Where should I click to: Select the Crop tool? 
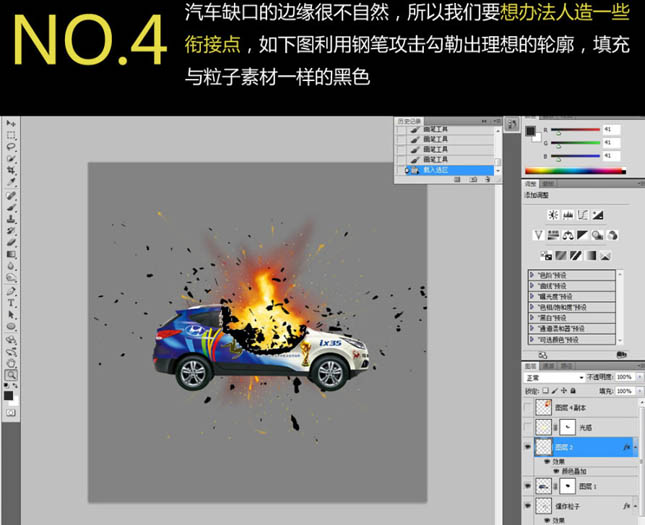tap(11, 170)
